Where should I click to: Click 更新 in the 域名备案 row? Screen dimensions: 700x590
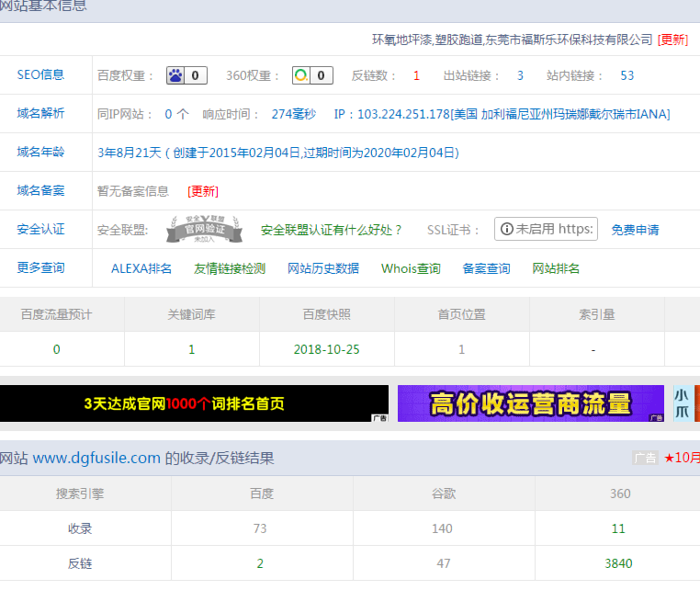[203, 191]
